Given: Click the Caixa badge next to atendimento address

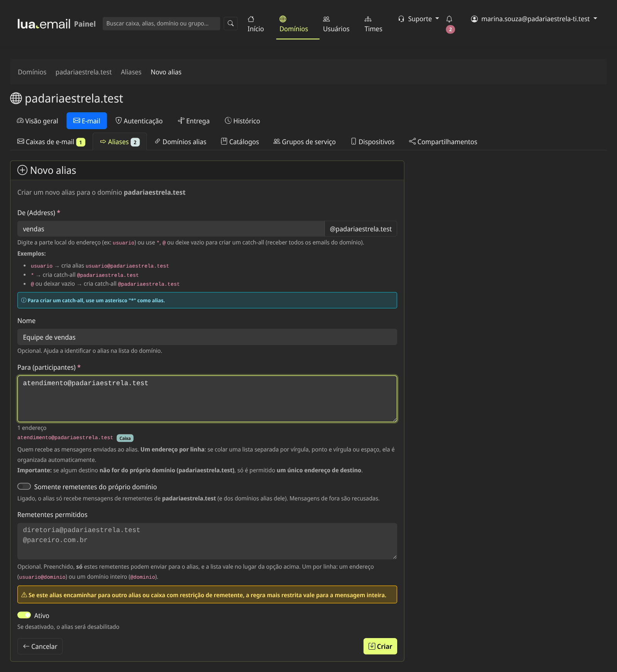Looking at the screenshot, I should [x=125, y=438].
